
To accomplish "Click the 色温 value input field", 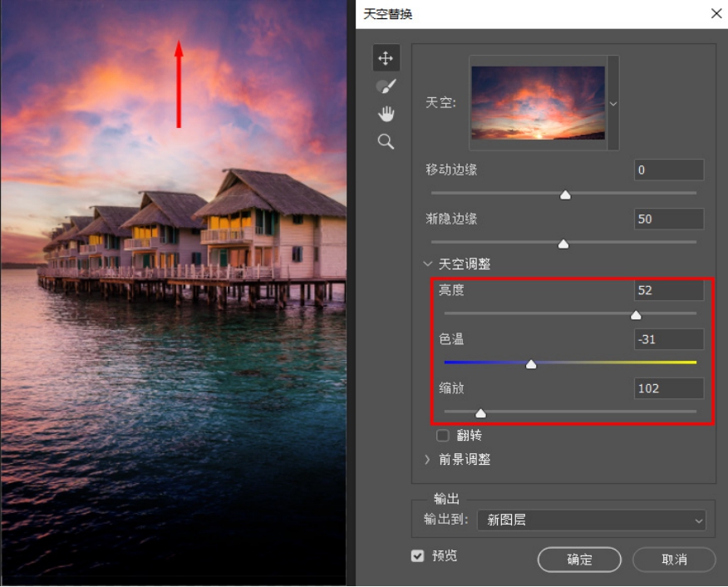I will 668,339.
